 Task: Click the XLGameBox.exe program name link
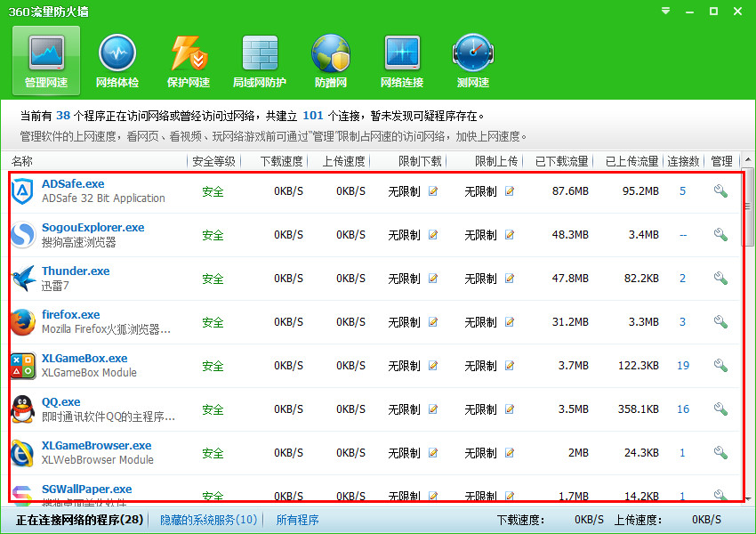[x=84, y=359]
